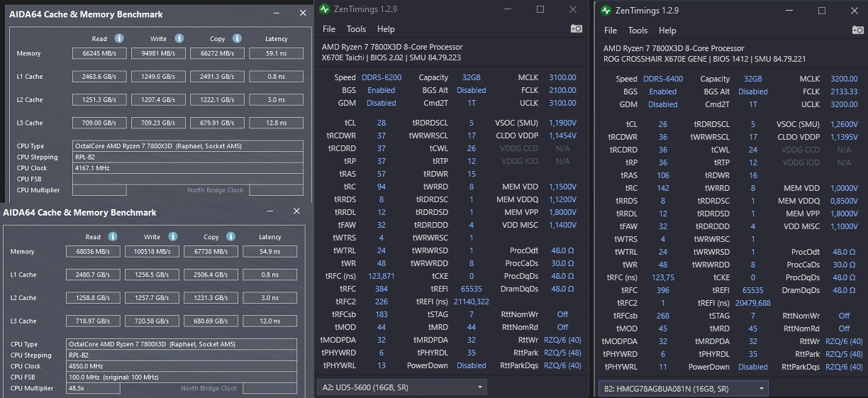Click the tRFC2 226 value
This screenshot has width=868, height=398.
(x=382, y=302)
